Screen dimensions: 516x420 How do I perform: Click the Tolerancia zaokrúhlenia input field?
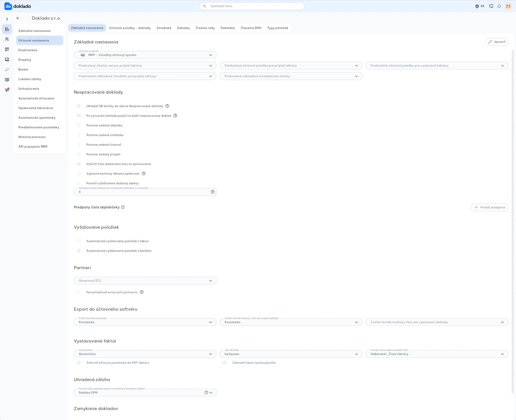145,192
